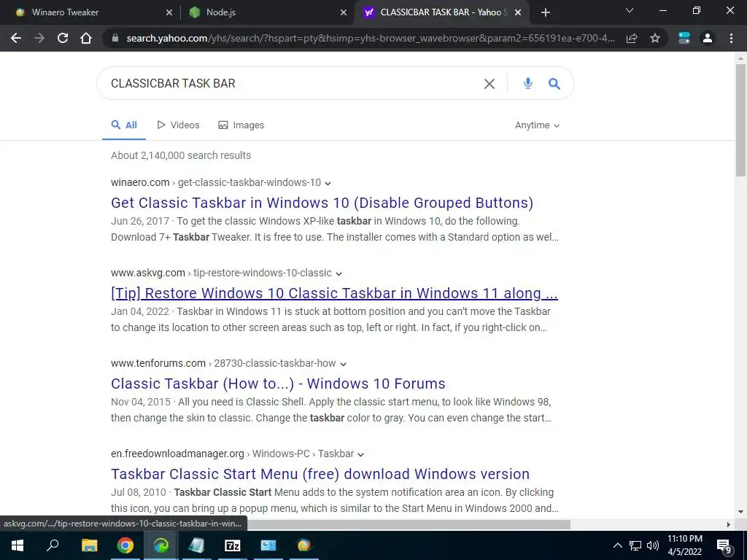Image resolution: width=747 pixels, height=560 pixels.
Task: Click the address bar URL
Action: coord(370,38)
